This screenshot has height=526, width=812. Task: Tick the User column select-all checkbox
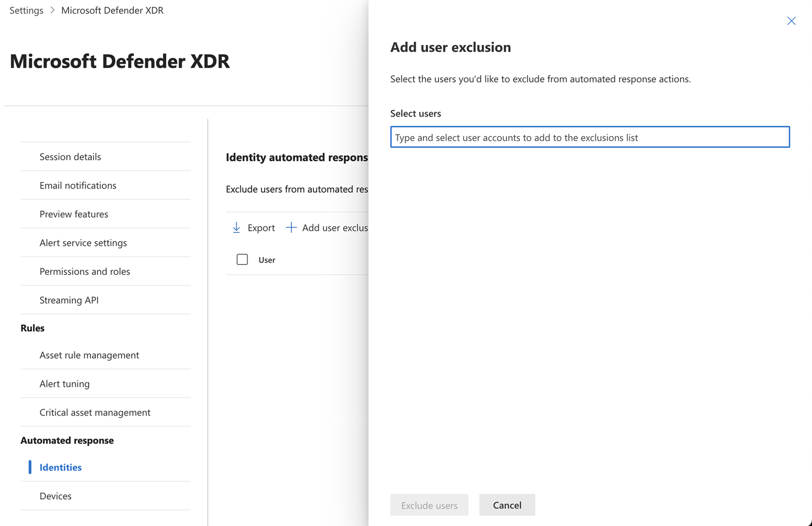(243, 259)
